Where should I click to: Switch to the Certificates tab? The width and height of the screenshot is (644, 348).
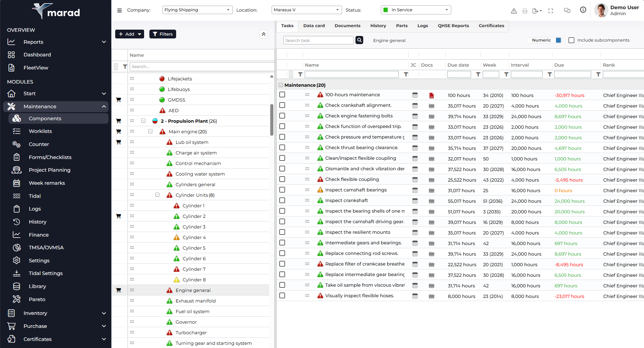click(491, 26)
